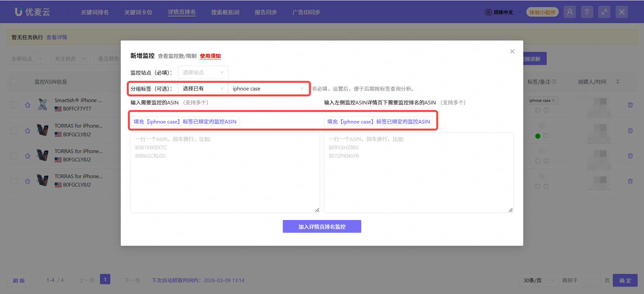
Task: Open the 查看详情 link in the task banner
Action: click(57, 37)
